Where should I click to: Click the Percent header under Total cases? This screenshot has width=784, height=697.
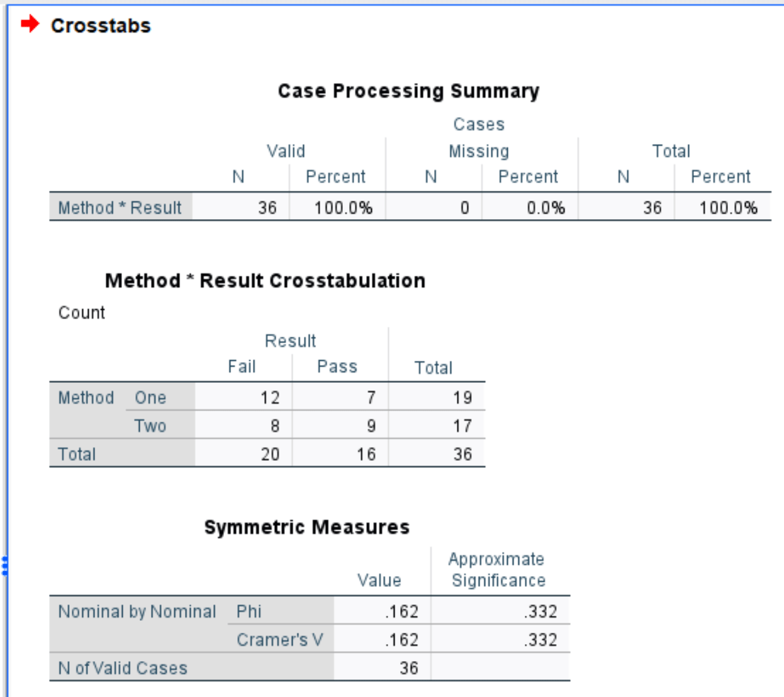[x=720, y=177]
